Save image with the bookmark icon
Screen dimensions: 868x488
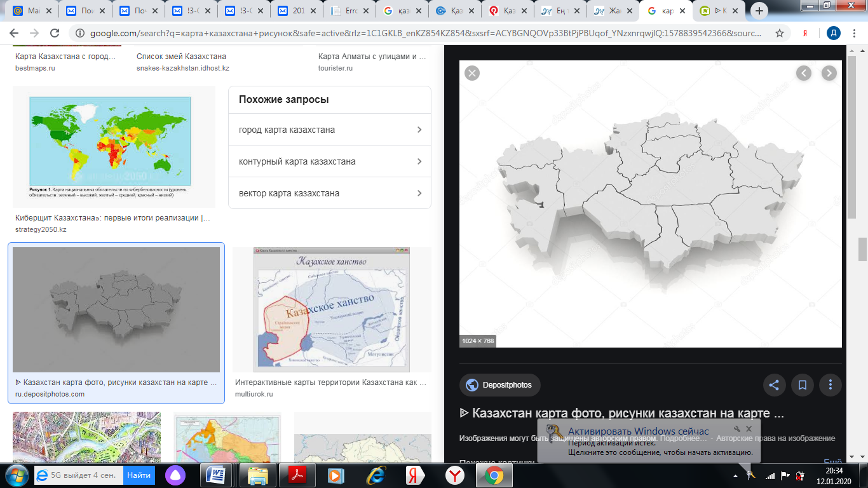(802, 384)
